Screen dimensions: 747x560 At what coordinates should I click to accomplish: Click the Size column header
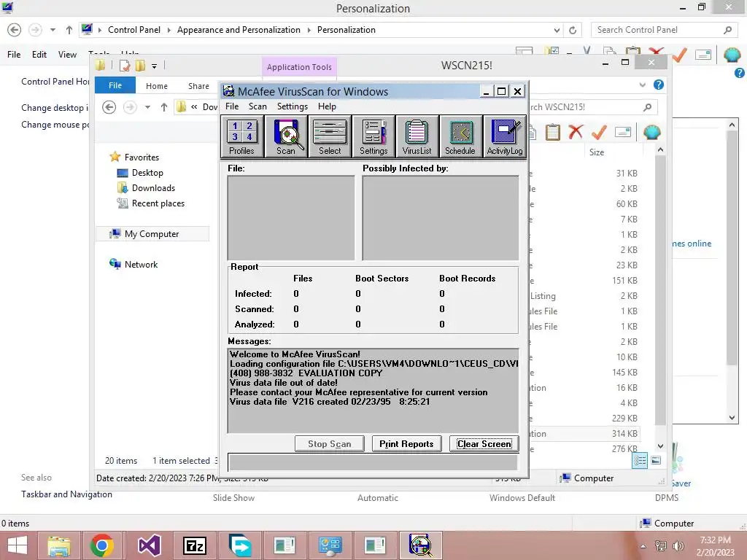tap(597, 152)
